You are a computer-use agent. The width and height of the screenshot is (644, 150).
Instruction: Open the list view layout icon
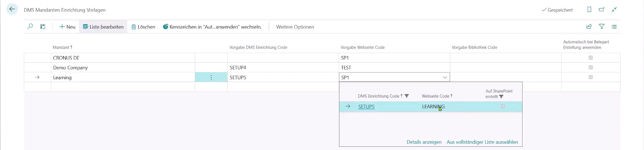(x=614, y=27)
